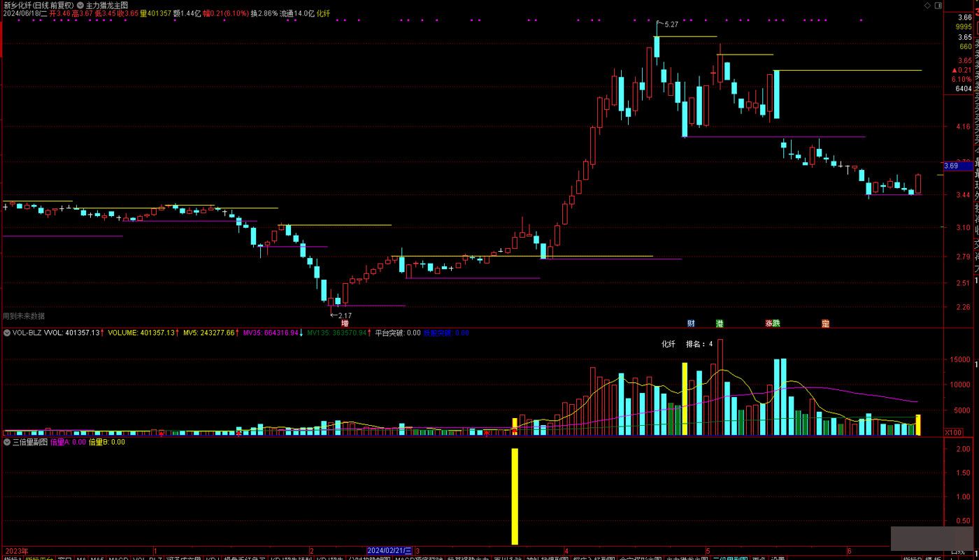Click the tall yellow bar in 三倍量副图
The image size is (979, 560).
click(515, 496)
